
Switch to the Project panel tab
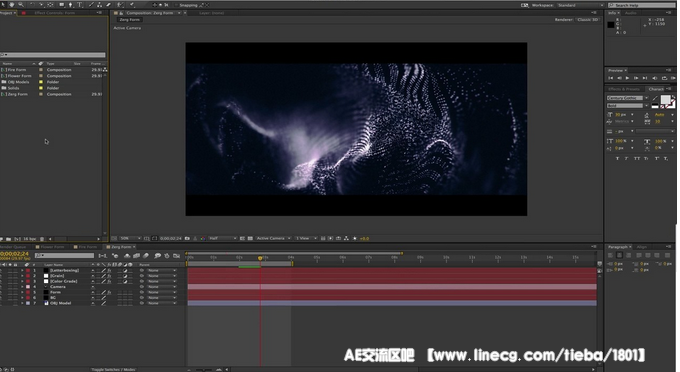point(6,13)
